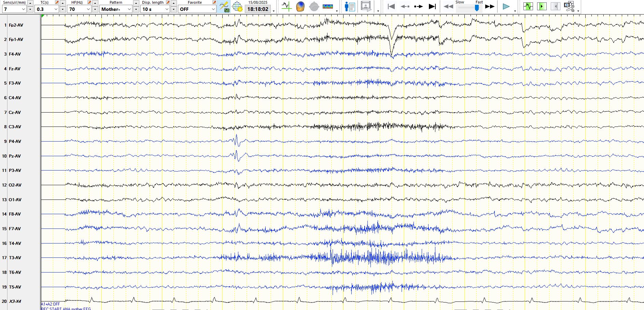Open the spectral density color map
Image resolution: width=644 pixels, height=310 pixels.
point(328,6)
